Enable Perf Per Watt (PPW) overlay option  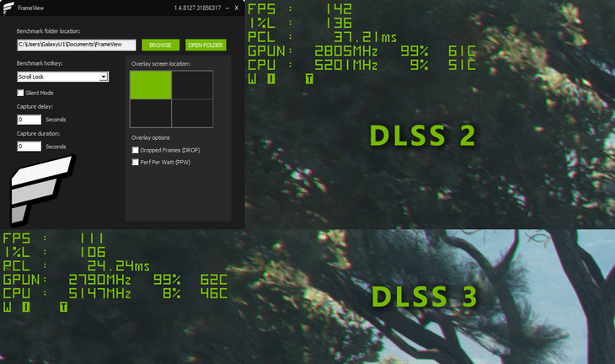pos(136,162)
